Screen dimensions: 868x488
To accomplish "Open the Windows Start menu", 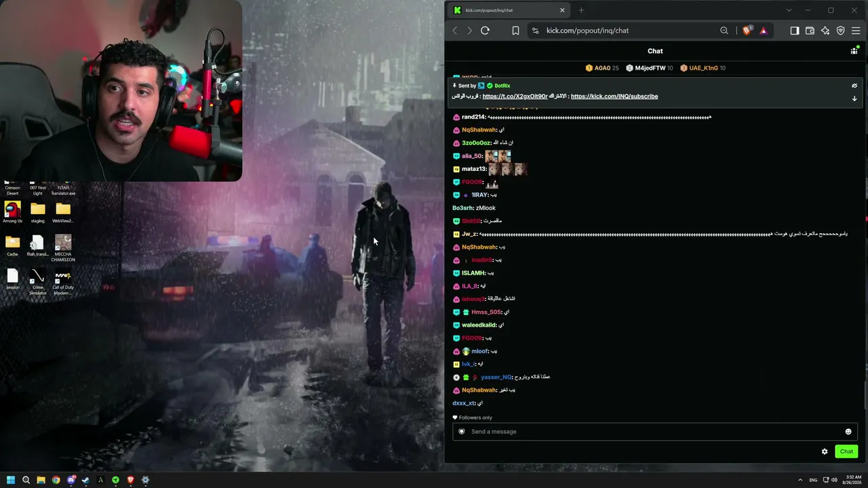I will (11, 480).
